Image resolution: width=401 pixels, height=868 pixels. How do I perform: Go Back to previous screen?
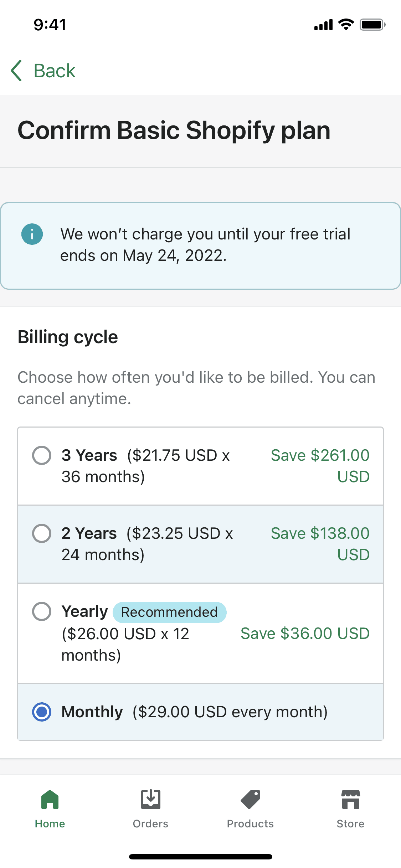[55, 71]
